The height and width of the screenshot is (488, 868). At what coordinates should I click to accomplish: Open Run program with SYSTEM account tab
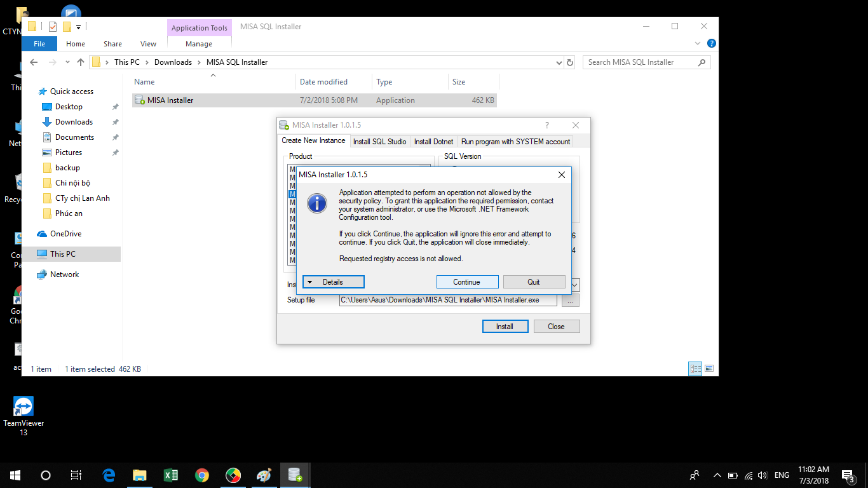[515, 142]
